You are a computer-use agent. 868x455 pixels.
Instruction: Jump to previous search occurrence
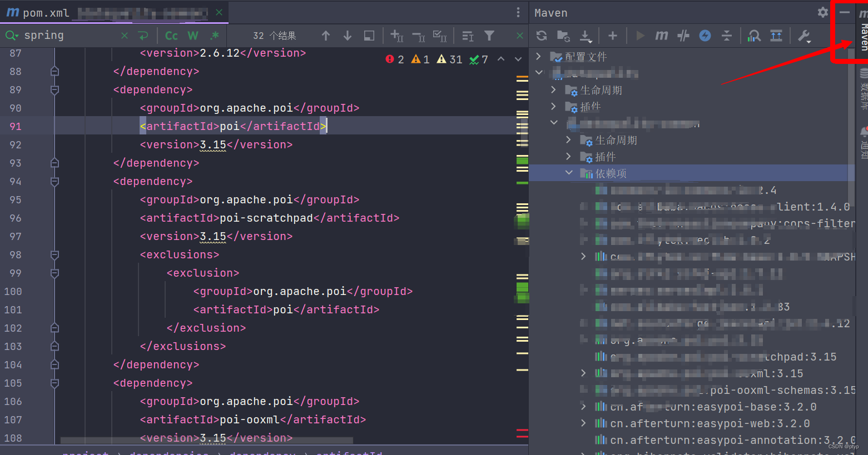pyautogui.click(x=326, y=36)
